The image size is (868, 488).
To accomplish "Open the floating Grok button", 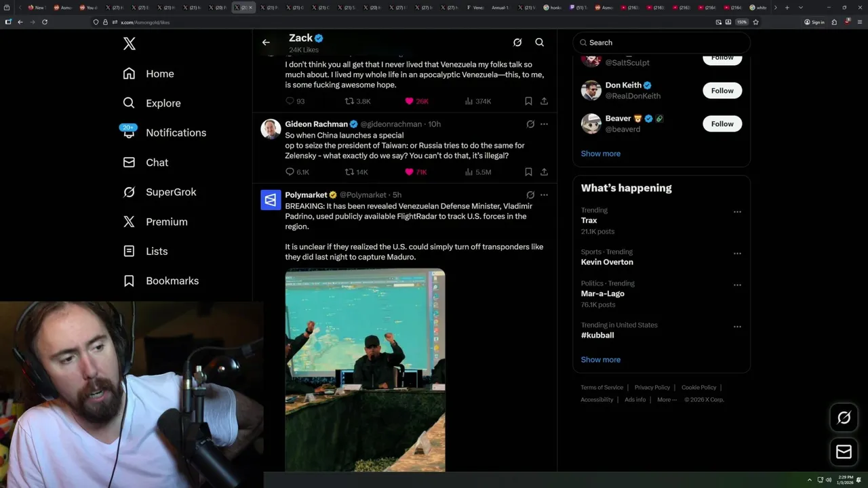I will coord(844,418).
